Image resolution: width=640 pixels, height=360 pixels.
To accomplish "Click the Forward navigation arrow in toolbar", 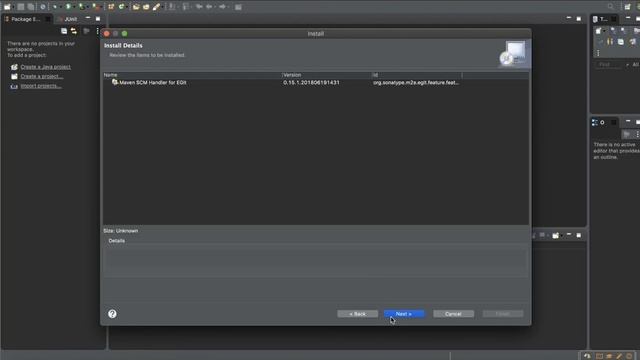I will point(222,7).
